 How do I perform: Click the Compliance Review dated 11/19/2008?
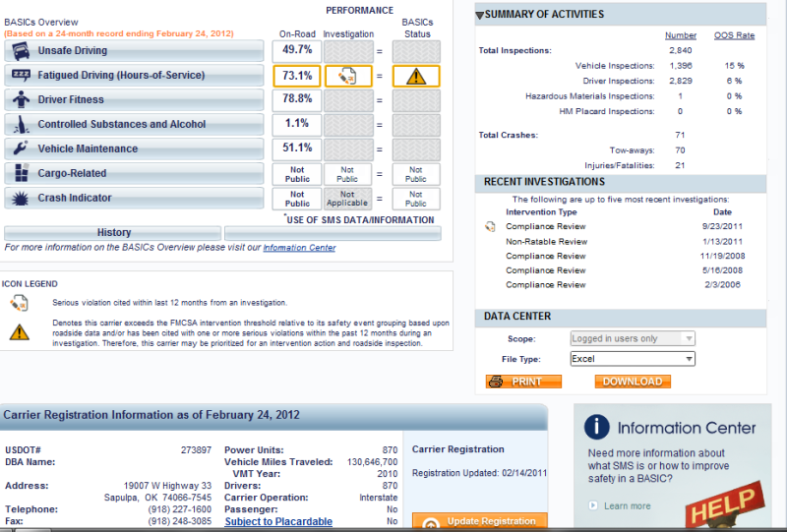546,257
